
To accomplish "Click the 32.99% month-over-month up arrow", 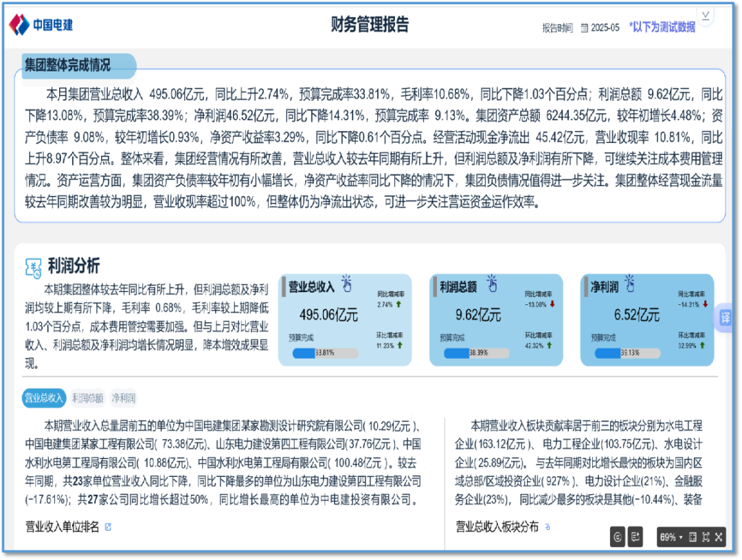I will pyautogui.click(x=702, y=345).
